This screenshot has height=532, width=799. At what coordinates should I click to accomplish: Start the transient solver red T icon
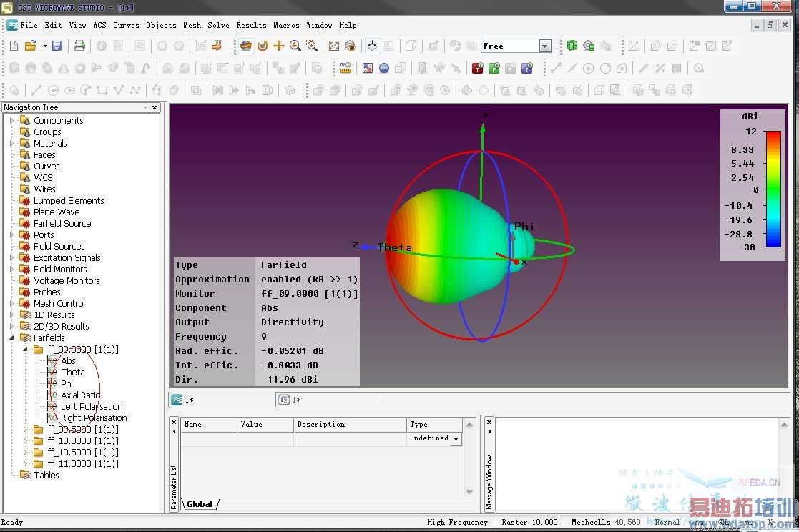tap(477, 69)
